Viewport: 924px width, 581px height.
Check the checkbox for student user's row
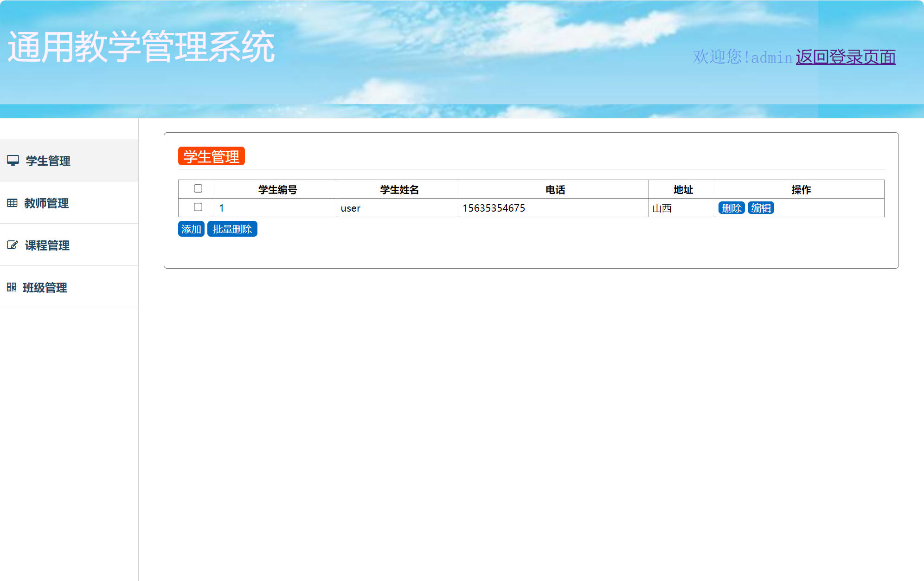199,207
